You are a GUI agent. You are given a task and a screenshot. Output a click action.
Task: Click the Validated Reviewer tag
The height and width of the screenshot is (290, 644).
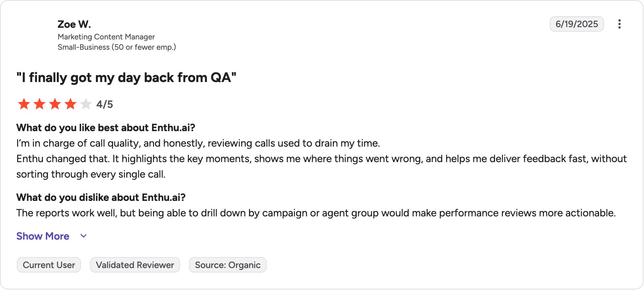tap(135, 265)
